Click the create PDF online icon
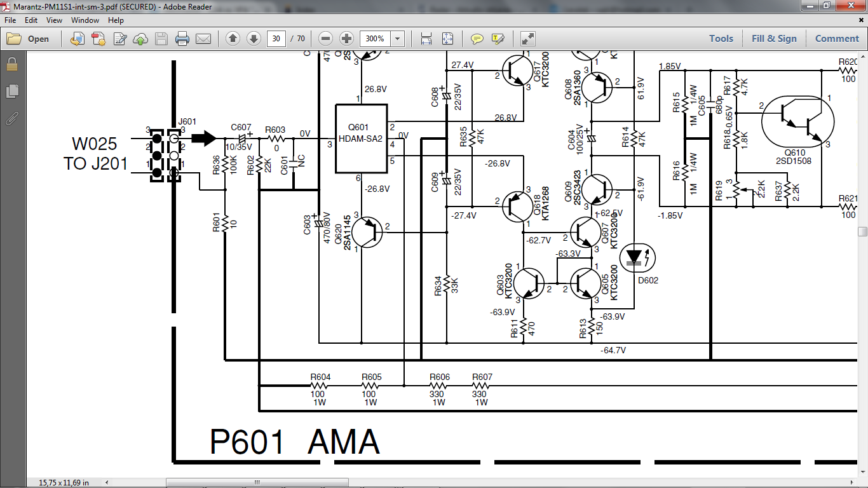868x488 pixels. (x=98, y=39)
